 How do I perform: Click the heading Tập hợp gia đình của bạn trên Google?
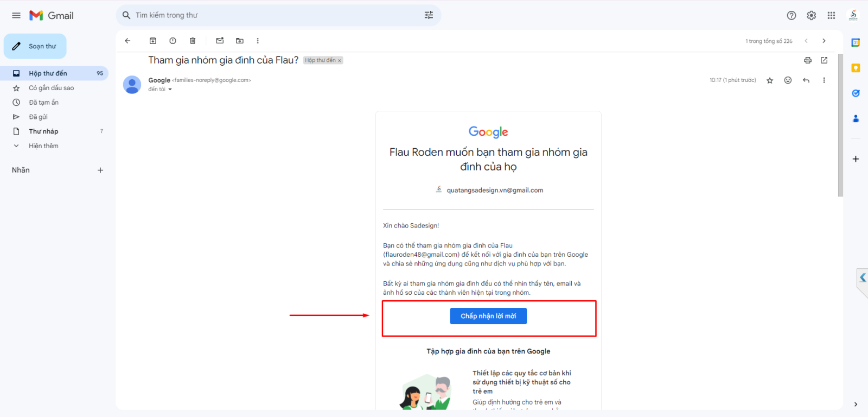[x=488, y=351]
